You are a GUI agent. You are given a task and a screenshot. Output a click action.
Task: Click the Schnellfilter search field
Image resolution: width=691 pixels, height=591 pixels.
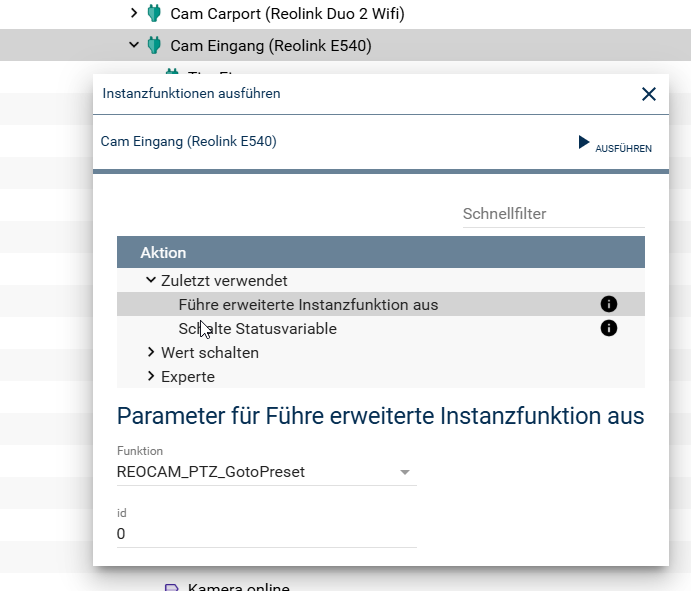553,214
